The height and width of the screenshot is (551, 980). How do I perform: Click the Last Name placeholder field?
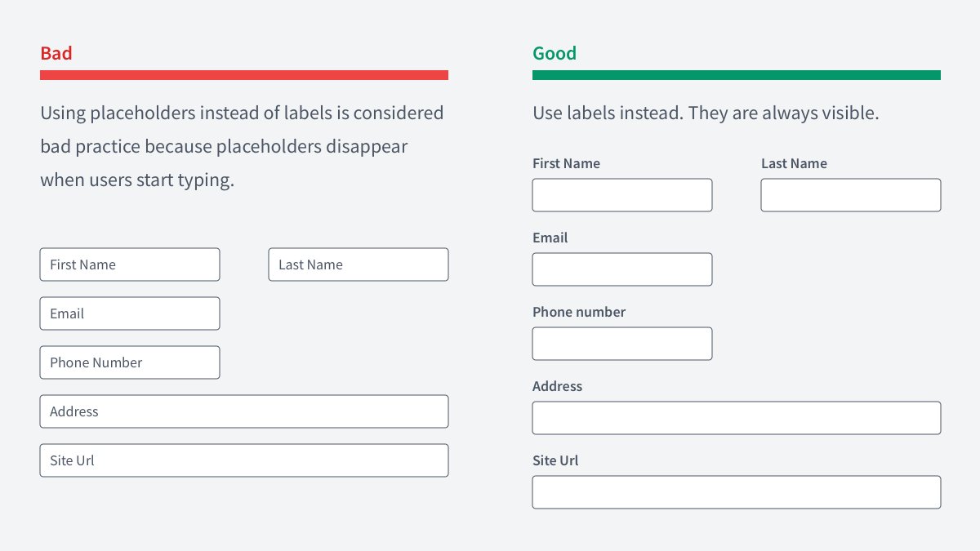pyautogui.click(x=359, y=264)
